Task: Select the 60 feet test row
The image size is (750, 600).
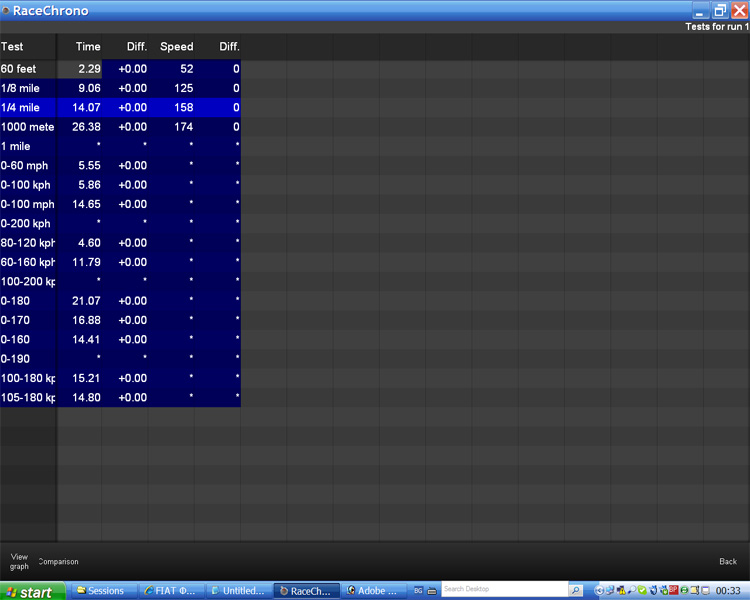Action: coord(120,69)
